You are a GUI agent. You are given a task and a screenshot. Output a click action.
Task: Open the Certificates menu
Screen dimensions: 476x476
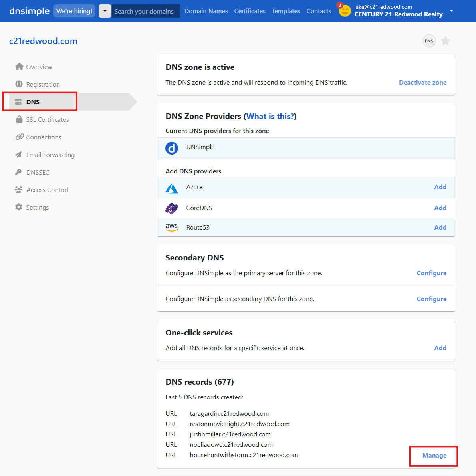click(250, 11)
